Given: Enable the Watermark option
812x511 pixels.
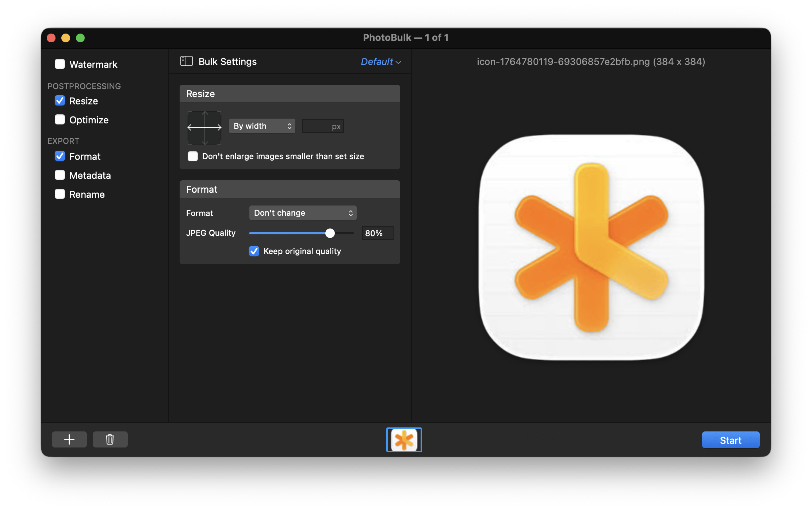Looking at the screenshot, I should 60,64.
